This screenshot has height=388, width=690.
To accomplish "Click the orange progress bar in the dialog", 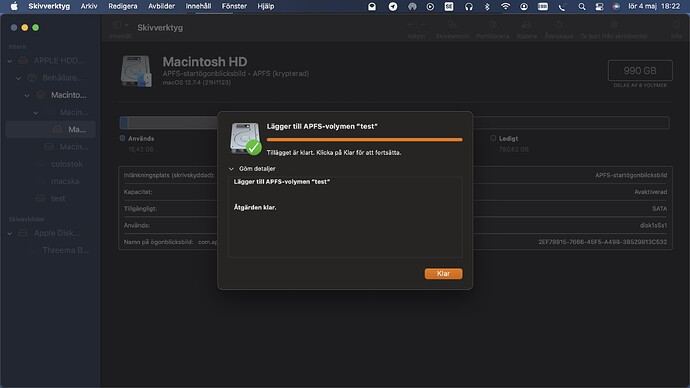I will click(364, 139).
